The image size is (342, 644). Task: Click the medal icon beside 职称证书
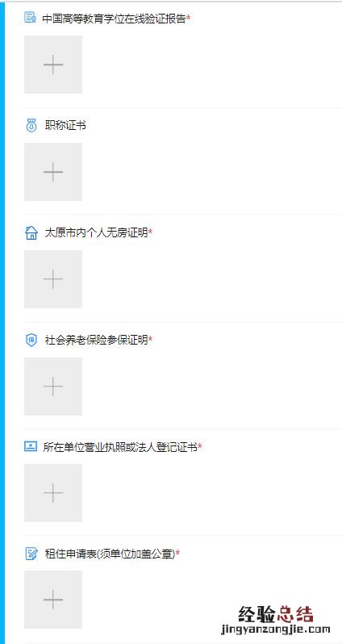(31, 125)
